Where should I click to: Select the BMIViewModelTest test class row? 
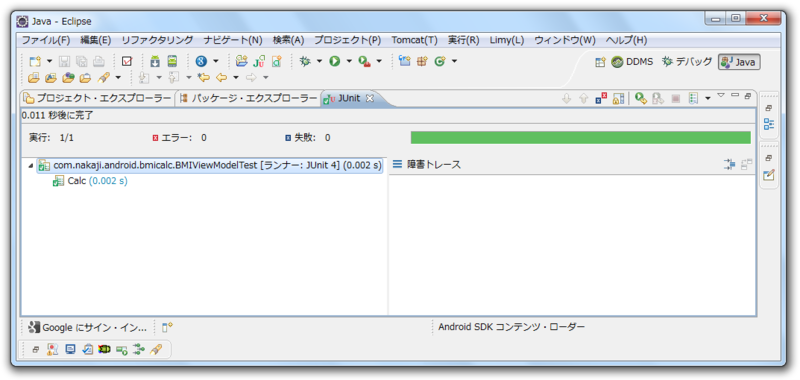pos(210,166)
